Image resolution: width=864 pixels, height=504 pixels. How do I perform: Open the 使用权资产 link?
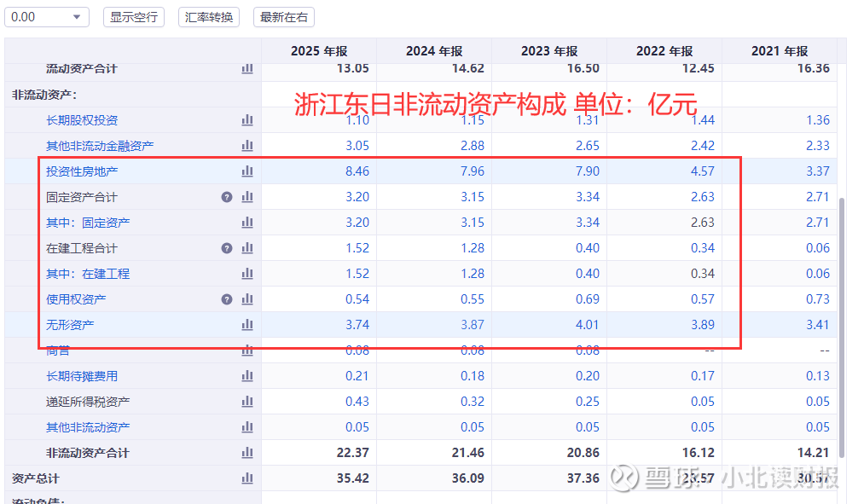pyautogui.click(x=76, y=299)
